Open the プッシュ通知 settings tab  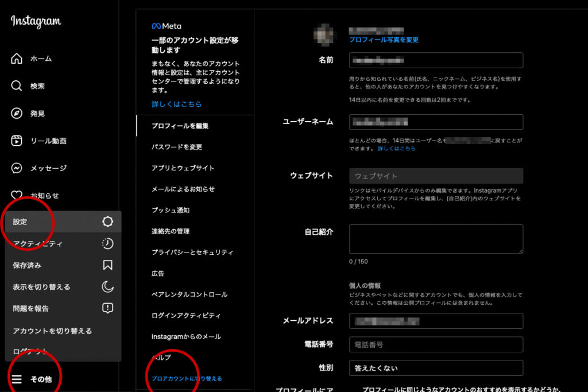tap(195, 210)
